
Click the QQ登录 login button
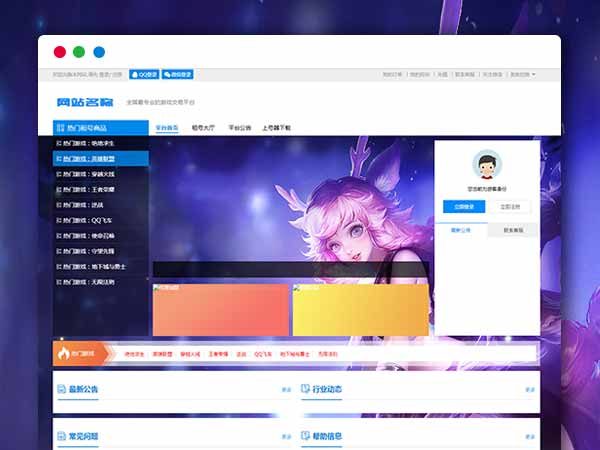[144, 74]
